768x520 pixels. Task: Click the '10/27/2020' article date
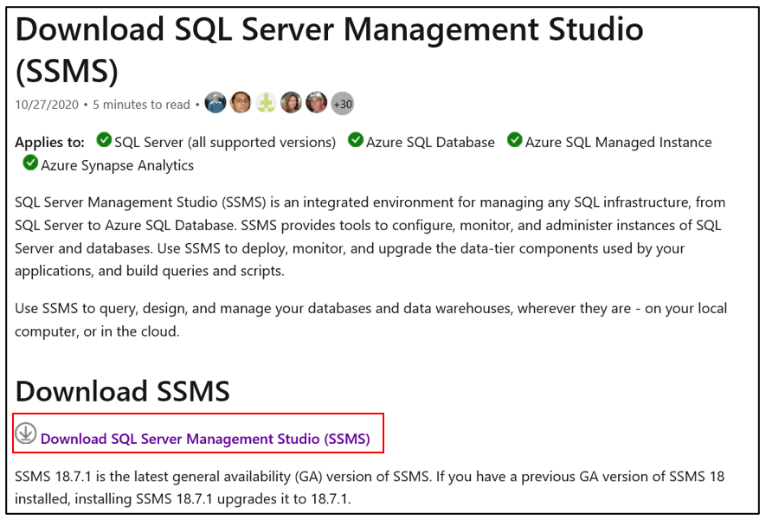coord(47,104)
